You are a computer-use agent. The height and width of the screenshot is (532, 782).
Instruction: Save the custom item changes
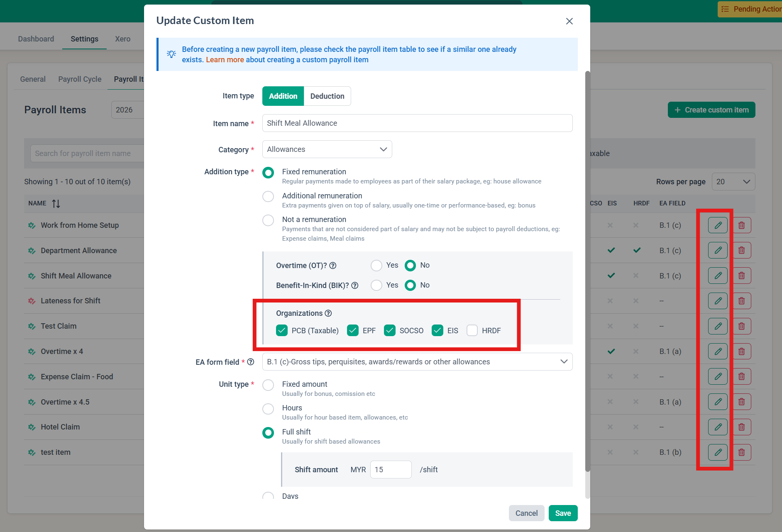tap(563, 513)
